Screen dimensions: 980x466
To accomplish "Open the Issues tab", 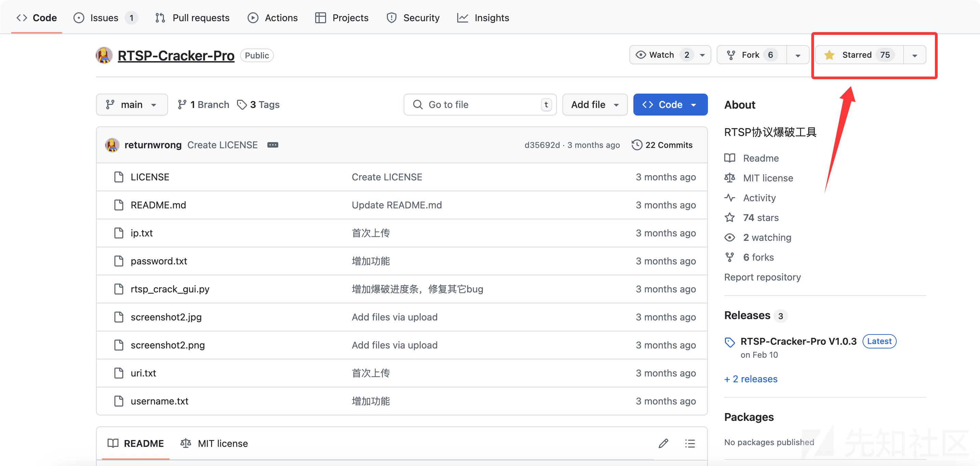I will click(x=105, y=18).
